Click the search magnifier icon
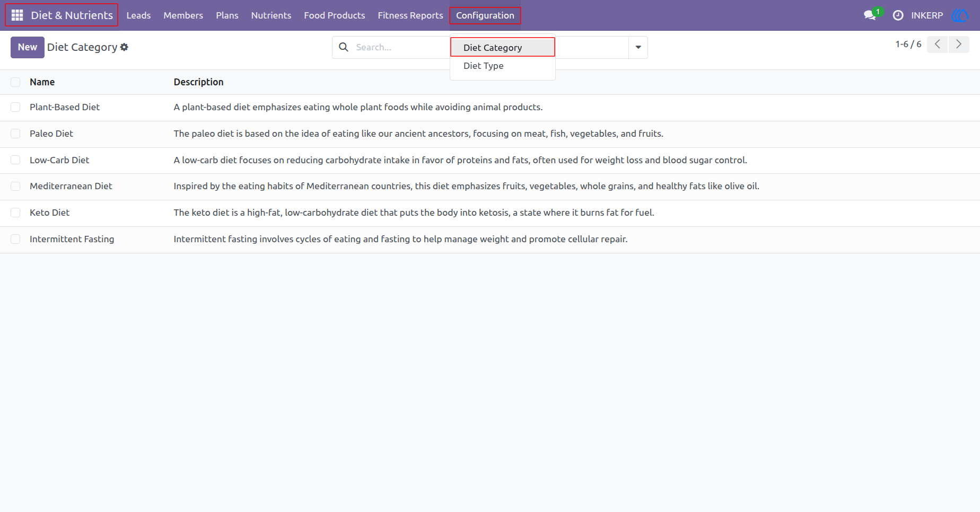 pyautogui.click(x=344, y=47)
